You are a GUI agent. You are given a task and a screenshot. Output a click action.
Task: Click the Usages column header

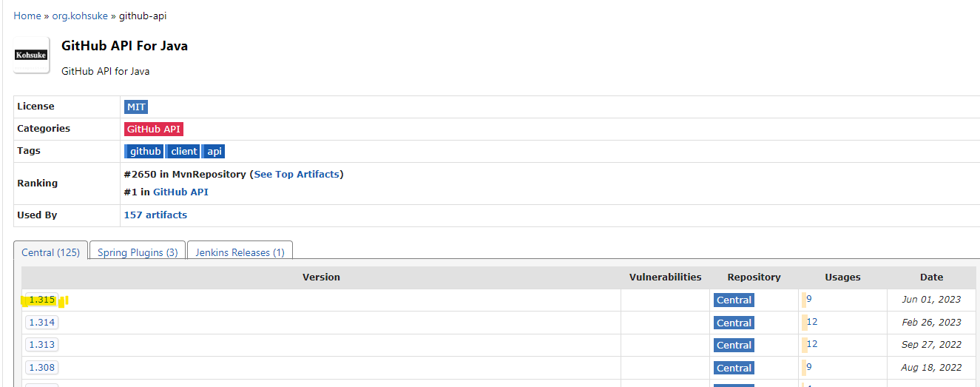[x=842, y=277]
